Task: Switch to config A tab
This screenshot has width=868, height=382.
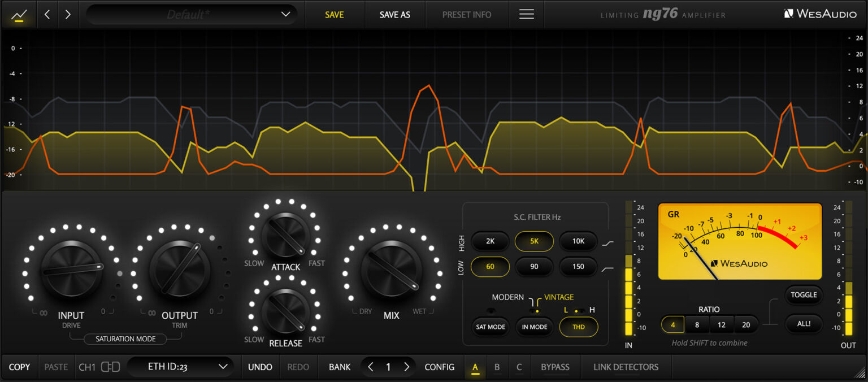Action: click(475, 367)
